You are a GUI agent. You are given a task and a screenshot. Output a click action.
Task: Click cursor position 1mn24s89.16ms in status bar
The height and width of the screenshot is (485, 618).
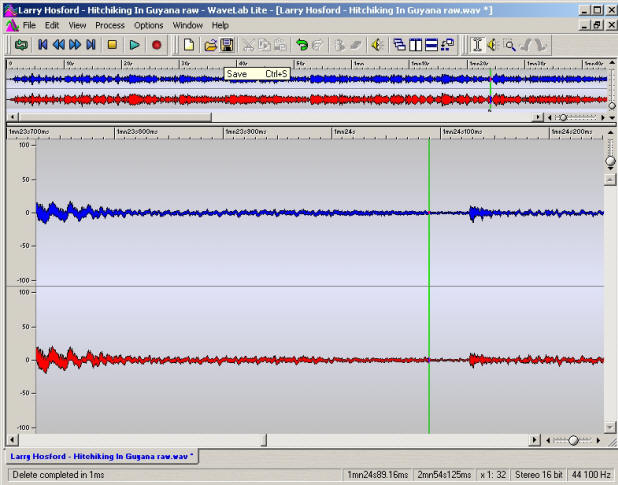377,475
